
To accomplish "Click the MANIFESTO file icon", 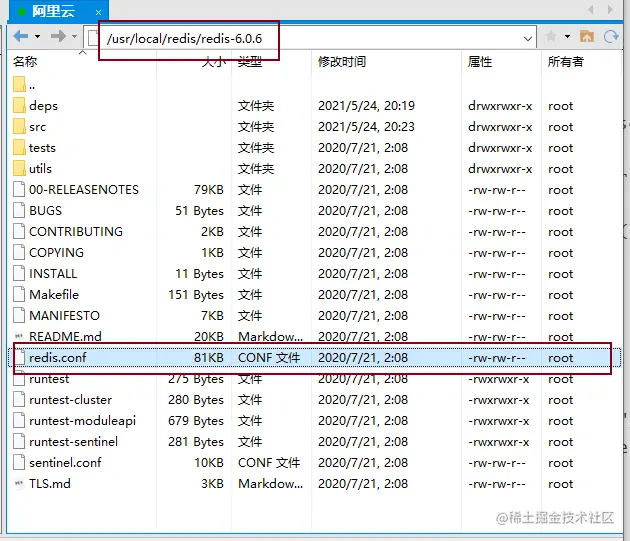I will click(19, 315).
